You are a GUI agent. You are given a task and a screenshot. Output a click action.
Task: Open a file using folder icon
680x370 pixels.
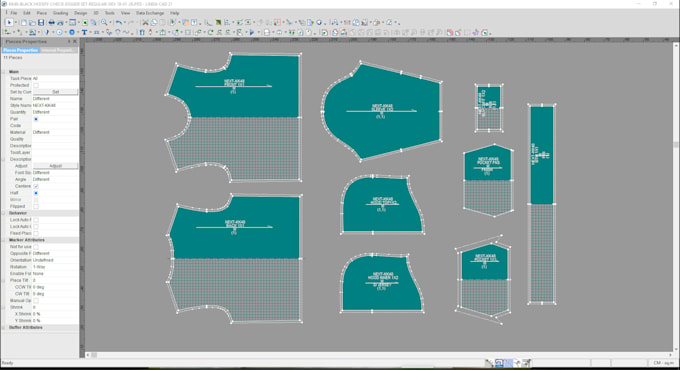coord(32,22)
